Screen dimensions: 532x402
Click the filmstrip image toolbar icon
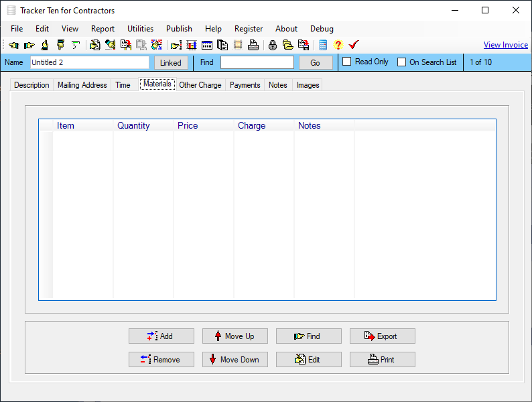point(238,45)
